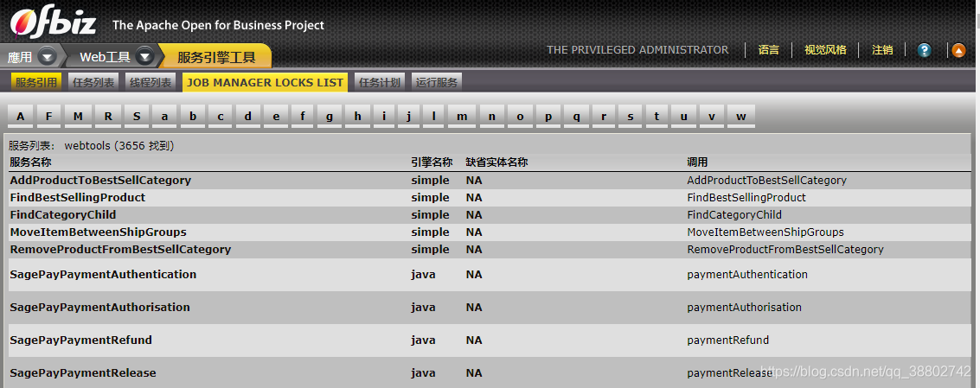Filter services by lowercase letter d
Viewport: 980px width, 388px height.
pos(248,116)
